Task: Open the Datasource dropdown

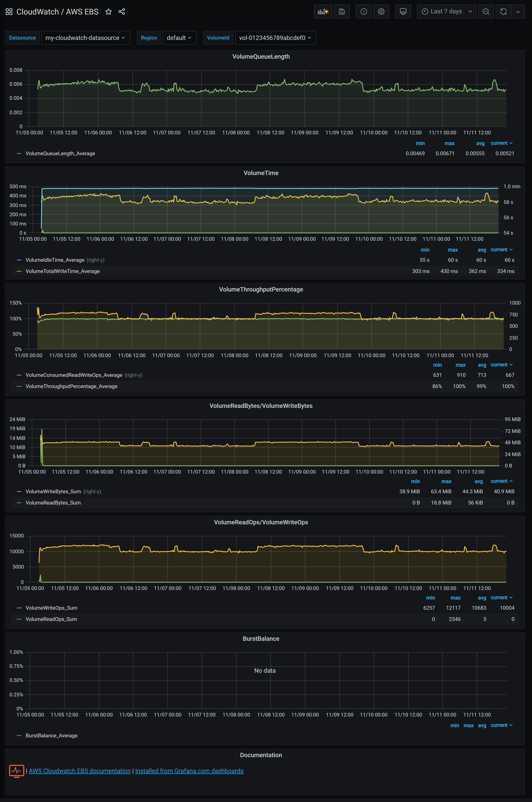Action: [85, 38]
